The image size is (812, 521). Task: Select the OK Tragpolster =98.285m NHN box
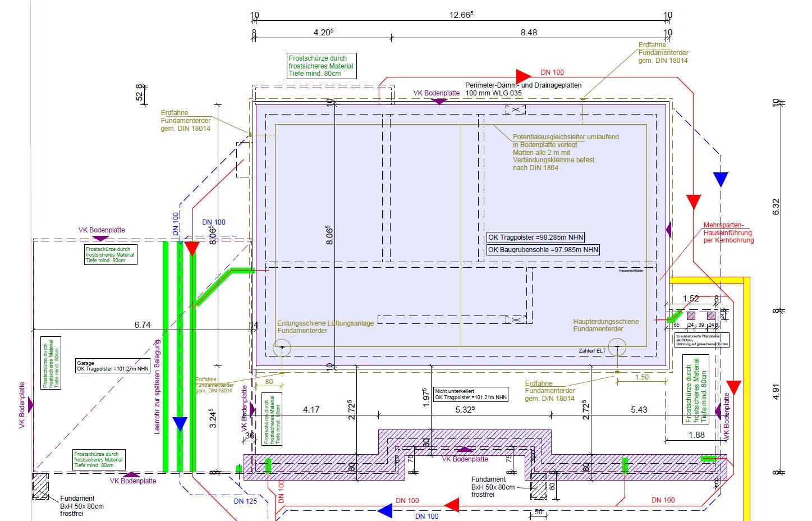(x=535, y=237)
